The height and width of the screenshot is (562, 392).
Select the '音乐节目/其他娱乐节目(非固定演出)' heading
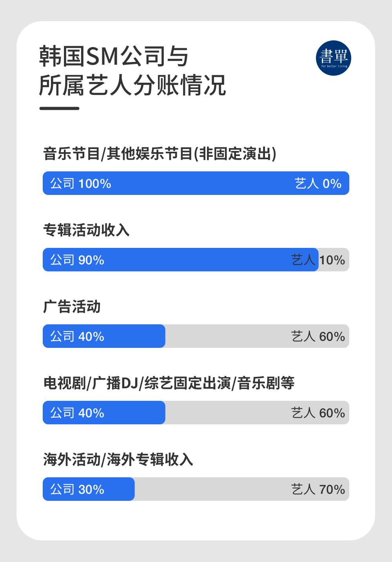click(160, 154)
